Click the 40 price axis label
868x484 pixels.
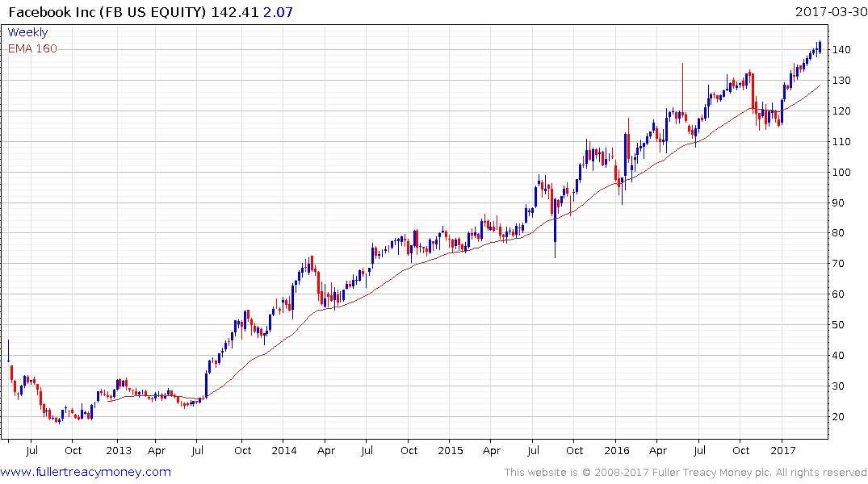pyautogui.click(x=838, y=355)
